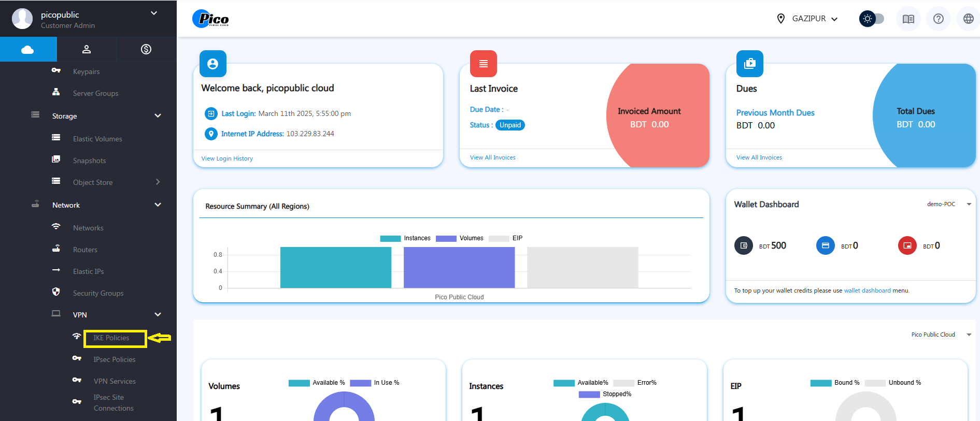This screenshot has height=421, width=980.
Task: Open IKE Policies in the VPN menu
Action: (111, 338)
